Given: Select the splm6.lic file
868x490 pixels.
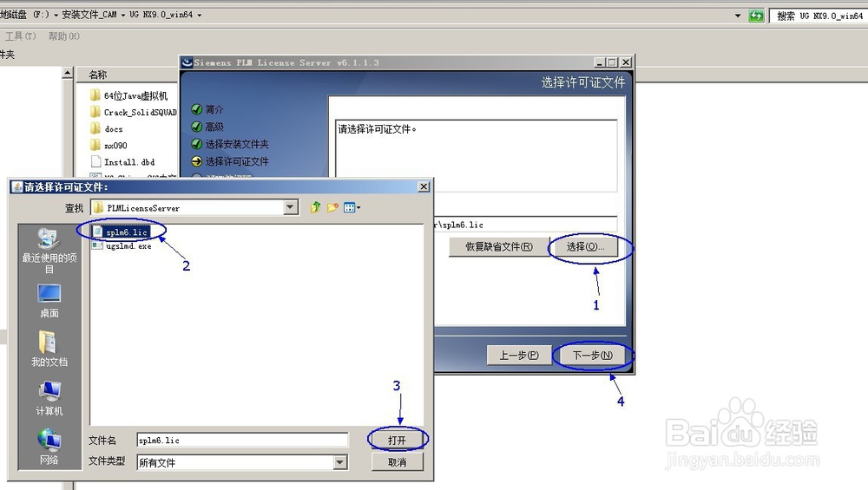Looking at the screenshot, I should tap(122, 232).
